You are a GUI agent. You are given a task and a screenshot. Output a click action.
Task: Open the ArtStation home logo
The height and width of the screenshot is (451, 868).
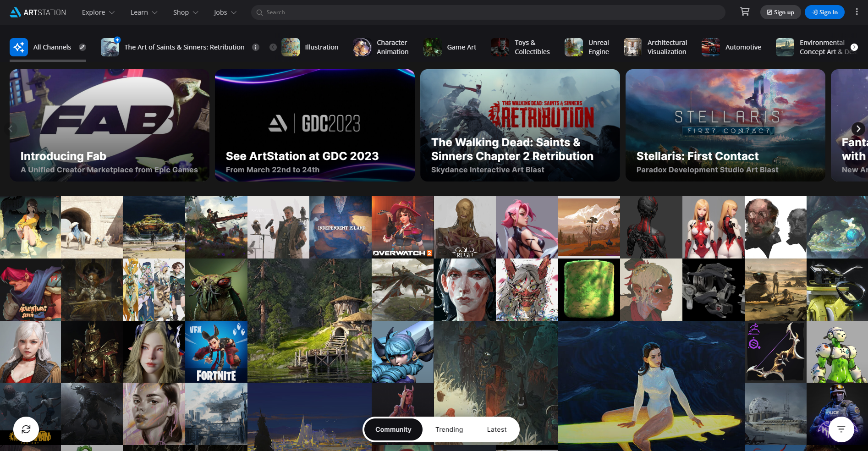point(38,12)
